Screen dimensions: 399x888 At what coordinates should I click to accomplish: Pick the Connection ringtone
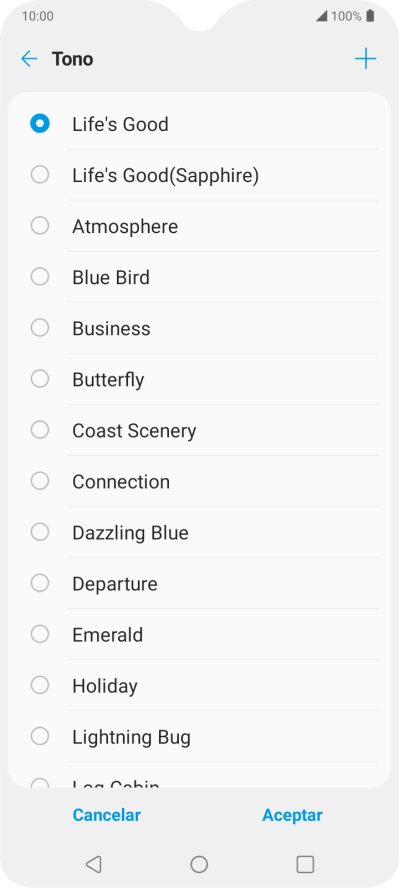point(199,481)
